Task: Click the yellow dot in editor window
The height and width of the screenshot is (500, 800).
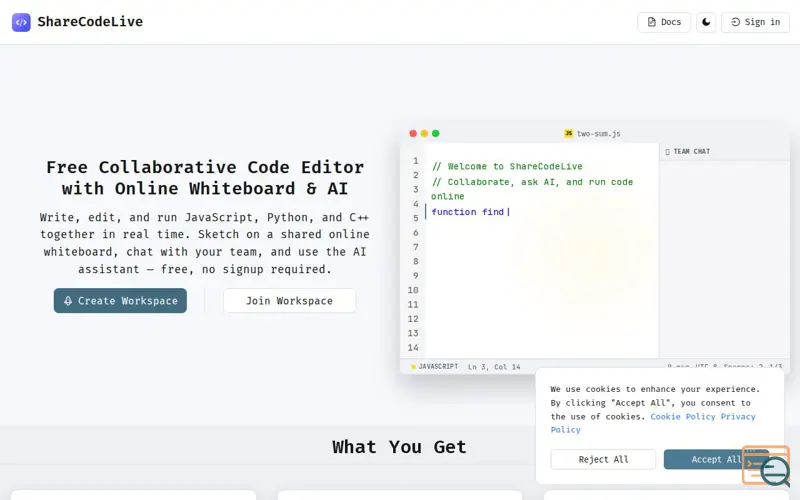Action: pos(424,133)
